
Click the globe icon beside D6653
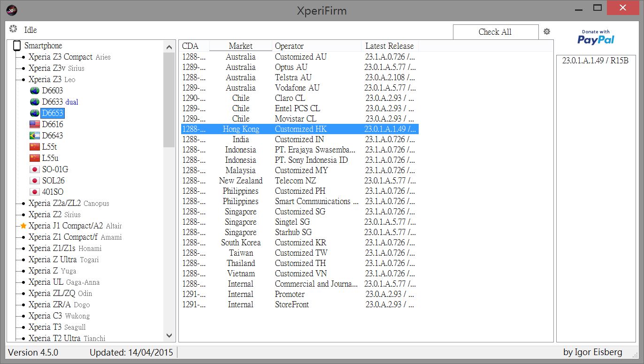(35, 113)
